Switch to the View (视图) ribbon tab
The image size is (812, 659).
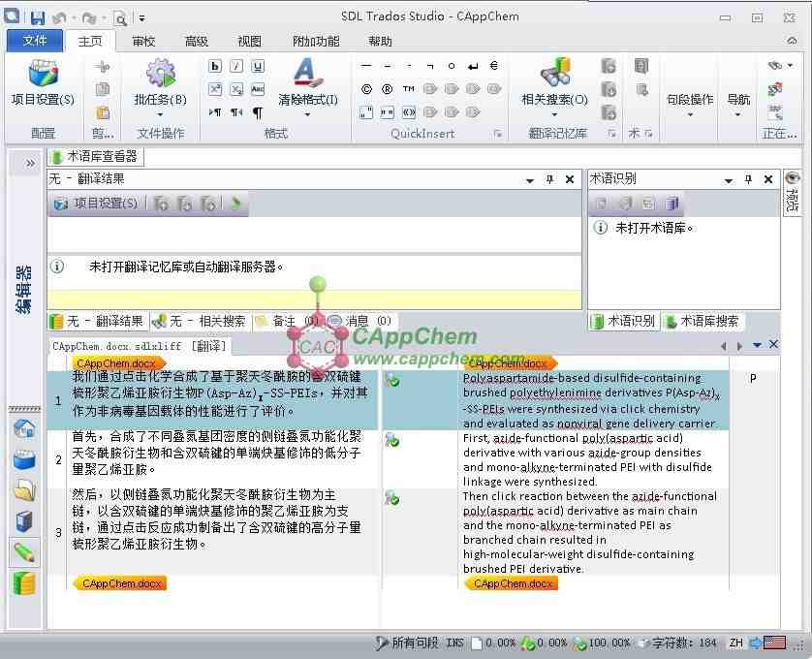pyautogui.click(x=250, y=41)
